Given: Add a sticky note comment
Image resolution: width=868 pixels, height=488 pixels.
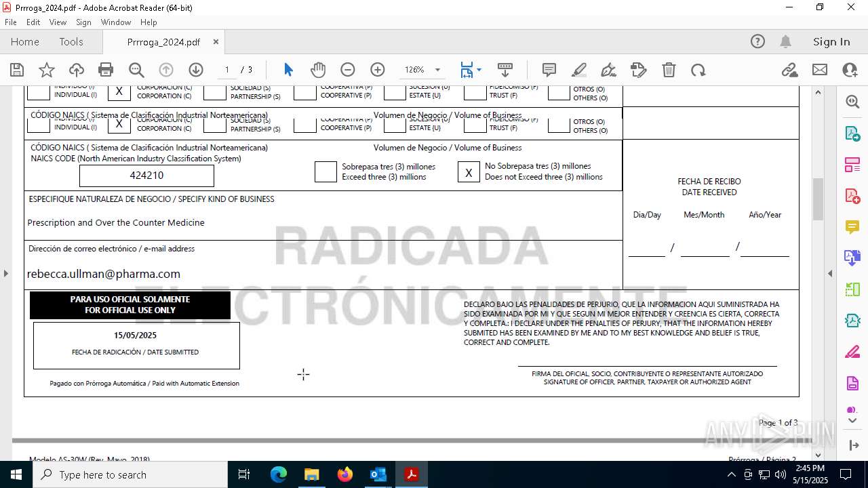Looking at the screenshot, I should [549, 70].
